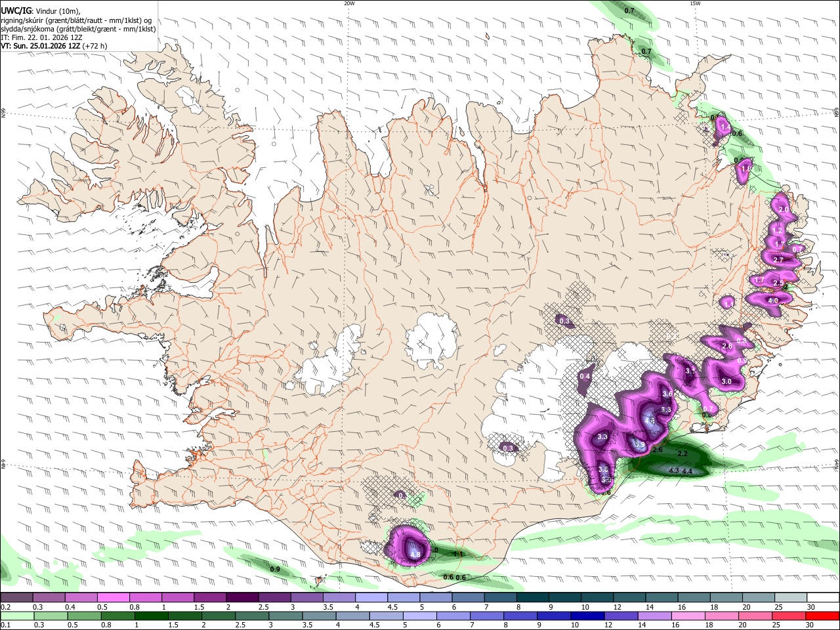Click the '0.2' label in the legend
This screenshot has width=840, height=630.
point(5,607)
